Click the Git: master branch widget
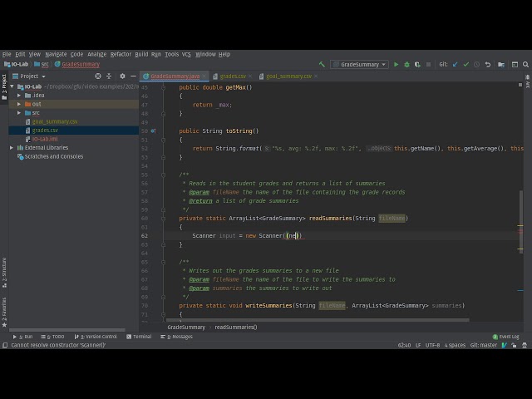The width and height of the screenshot is (532, 399). pyautogui.click(x=484, y=346)
